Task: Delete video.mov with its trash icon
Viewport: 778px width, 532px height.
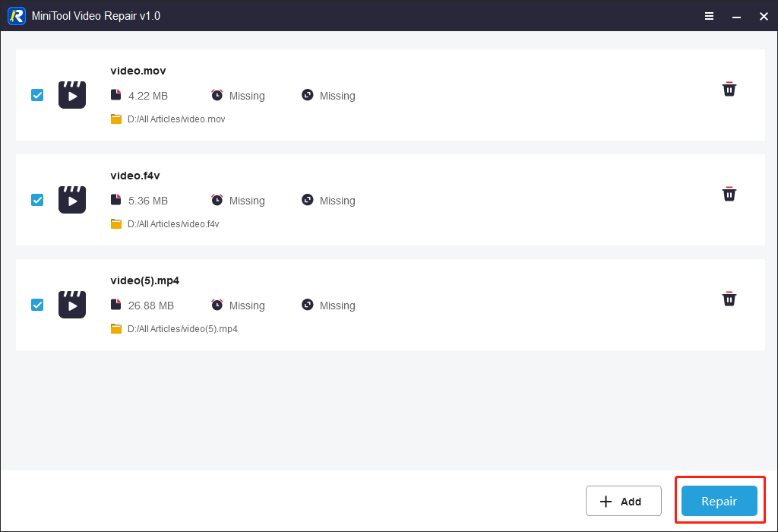Action: coord(729,89)
